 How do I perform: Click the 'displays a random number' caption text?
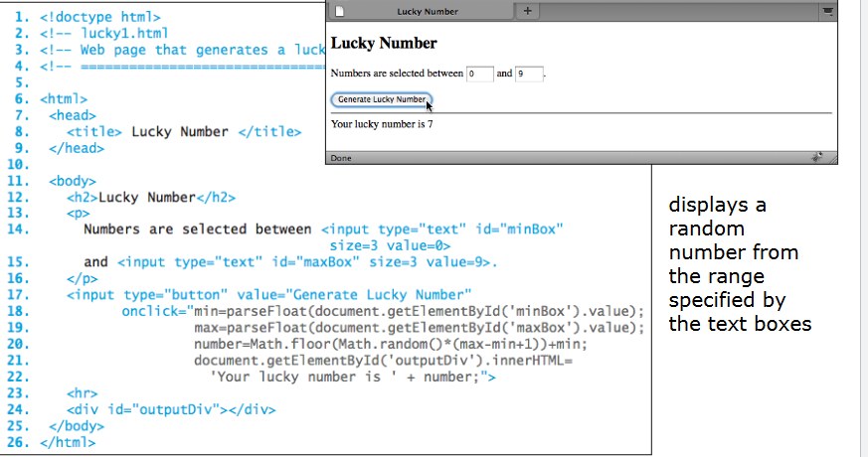pos(740,264)
